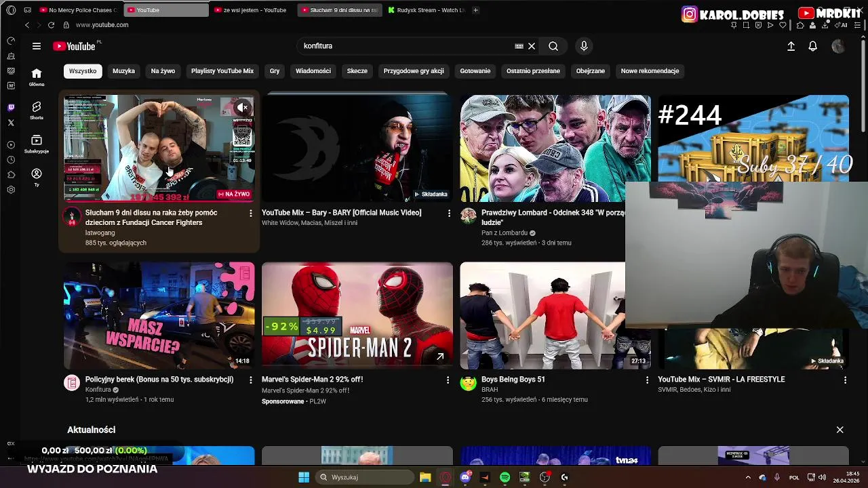Viewport: 868px width, 488px height.
Task: Open Subskrypcje in the YouTube mini sidebar
Action: pos(37,144)
